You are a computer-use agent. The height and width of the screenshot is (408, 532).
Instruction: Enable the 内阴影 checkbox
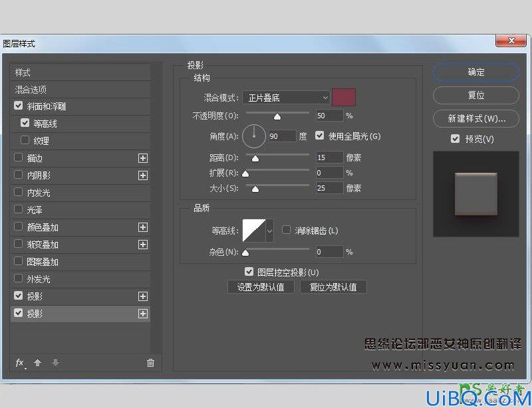click(x=19, y=175)
